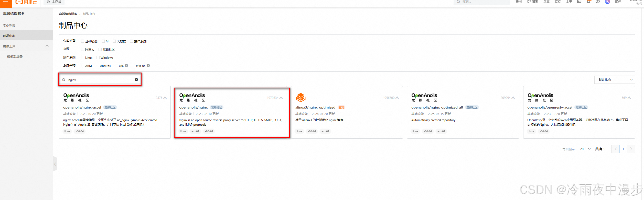
Task: Switch language via 简体
Action: (618, 2)
